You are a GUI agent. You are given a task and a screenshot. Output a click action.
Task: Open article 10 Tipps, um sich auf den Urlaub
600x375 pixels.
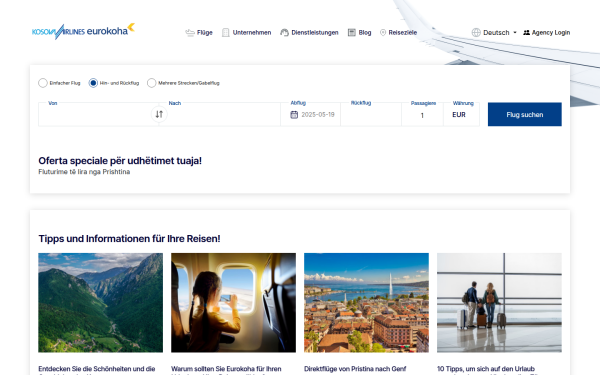486,369
